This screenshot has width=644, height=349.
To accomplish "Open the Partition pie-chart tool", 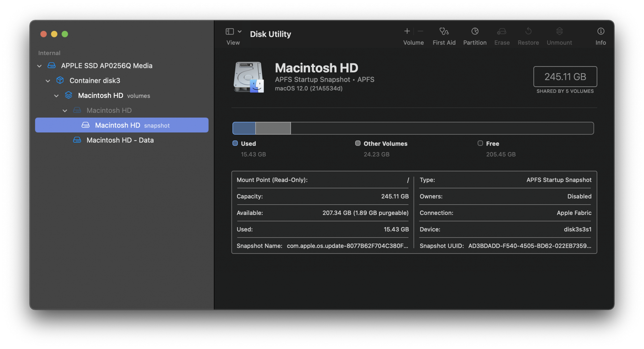I will 475,31.
